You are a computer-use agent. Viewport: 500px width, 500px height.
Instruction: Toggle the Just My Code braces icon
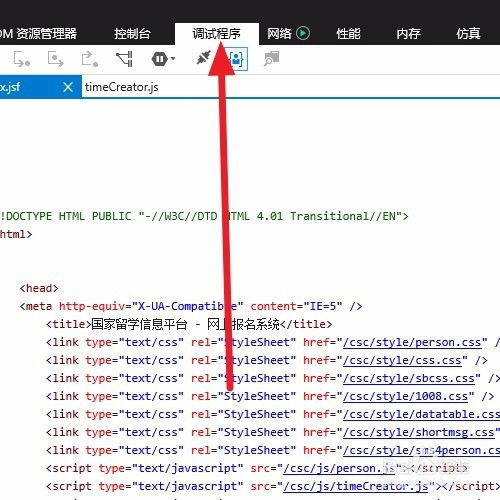tap(236, 59)
